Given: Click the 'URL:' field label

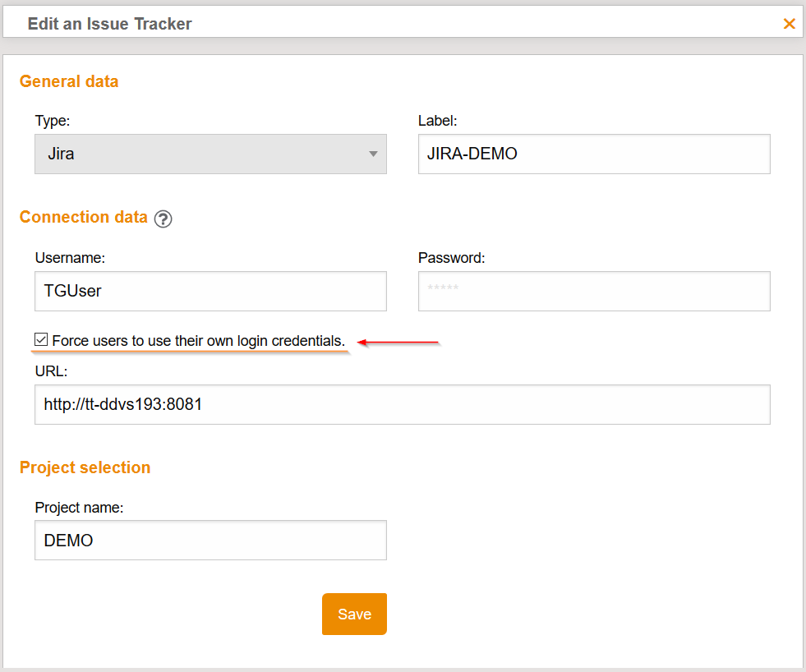Looking at the screenshot, I should click(51, 371).
